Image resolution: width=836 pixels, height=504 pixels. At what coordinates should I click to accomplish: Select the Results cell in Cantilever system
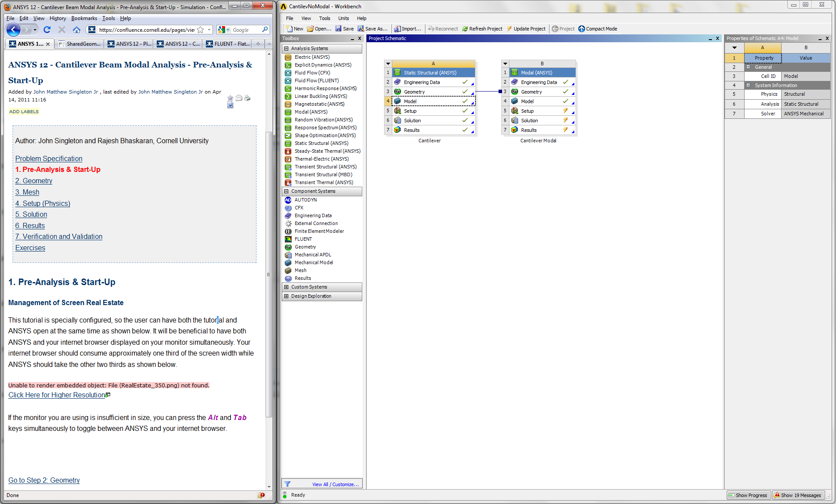tap(433, 130)
